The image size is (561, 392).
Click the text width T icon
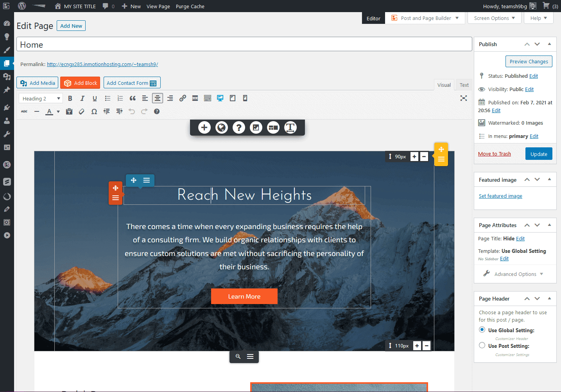(290, 127)
